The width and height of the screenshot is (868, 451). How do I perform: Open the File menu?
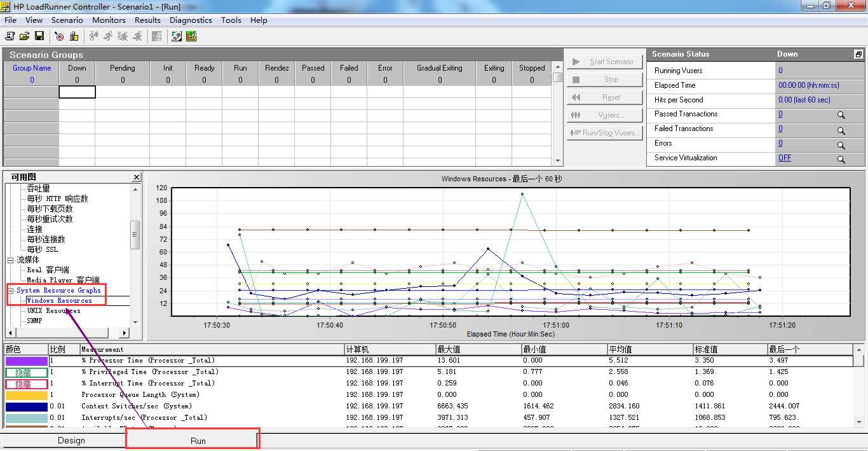tap(10, 20)
